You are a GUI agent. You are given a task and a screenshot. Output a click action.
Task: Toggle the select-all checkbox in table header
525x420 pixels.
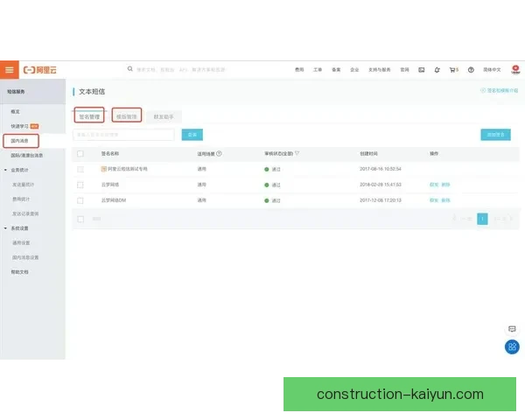tap(80, 153)
